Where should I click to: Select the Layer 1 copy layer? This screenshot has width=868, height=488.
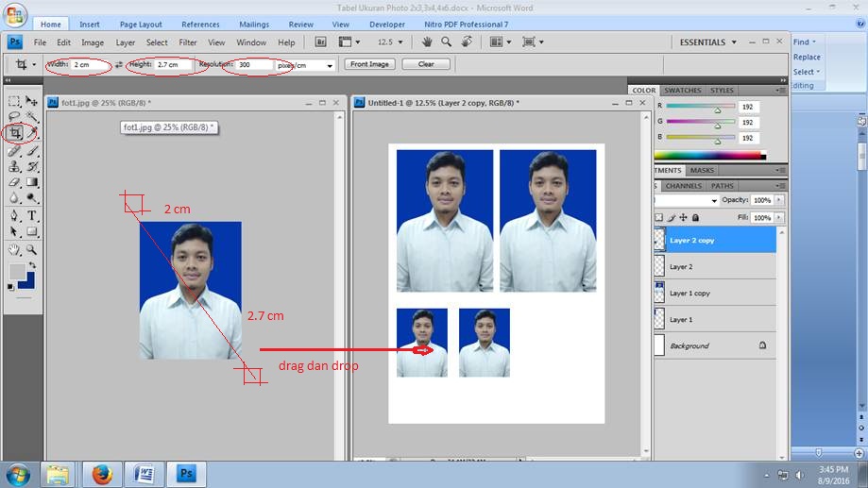(x=689, y=294)
